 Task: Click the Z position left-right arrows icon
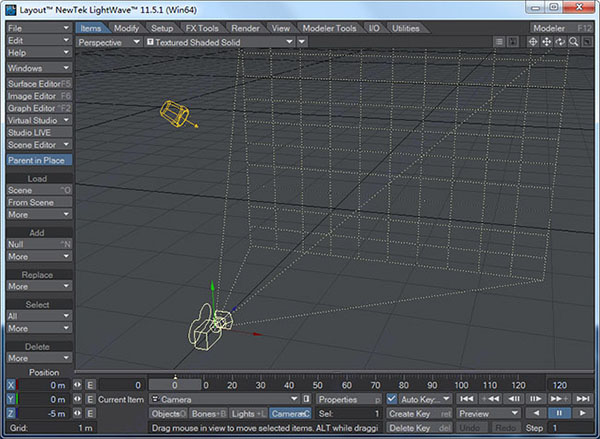(77, 413)
